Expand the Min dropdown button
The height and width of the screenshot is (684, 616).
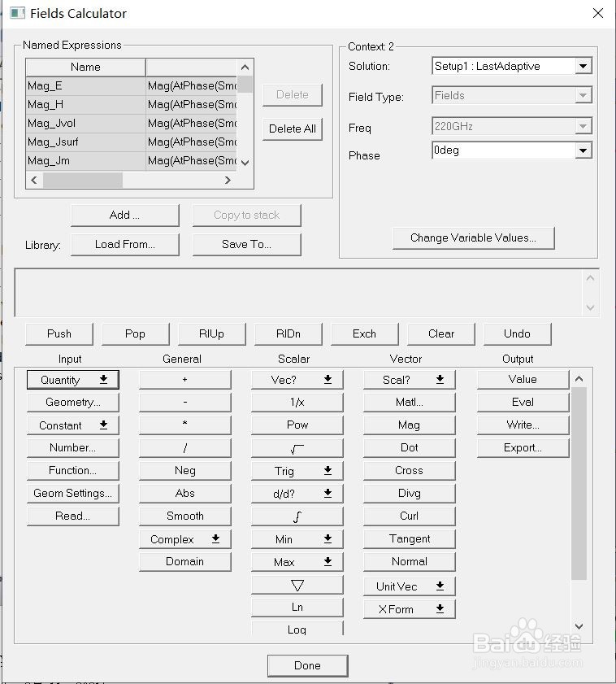(297, 539)
